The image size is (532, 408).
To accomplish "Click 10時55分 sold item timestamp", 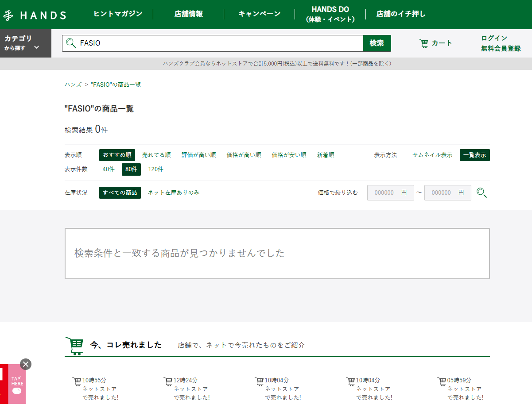I will coord(94,381).
